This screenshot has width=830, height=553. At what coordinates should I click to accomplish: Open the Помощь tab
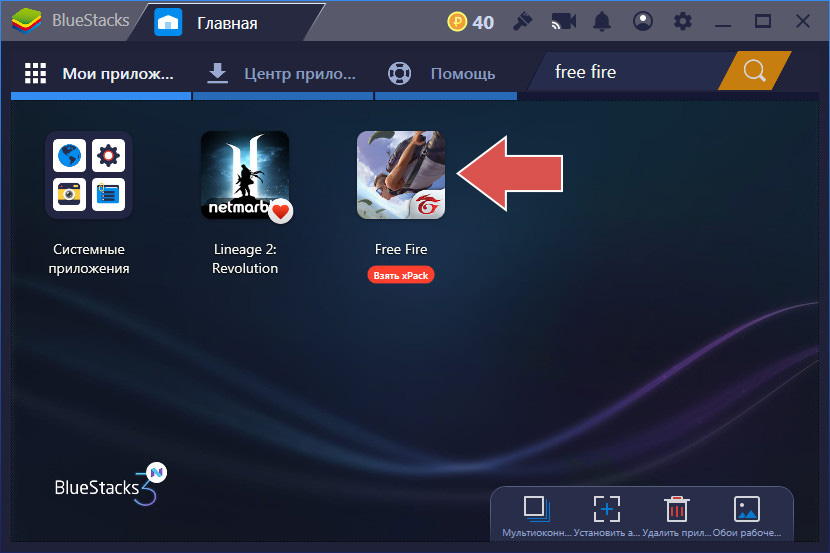click(446, 74)
